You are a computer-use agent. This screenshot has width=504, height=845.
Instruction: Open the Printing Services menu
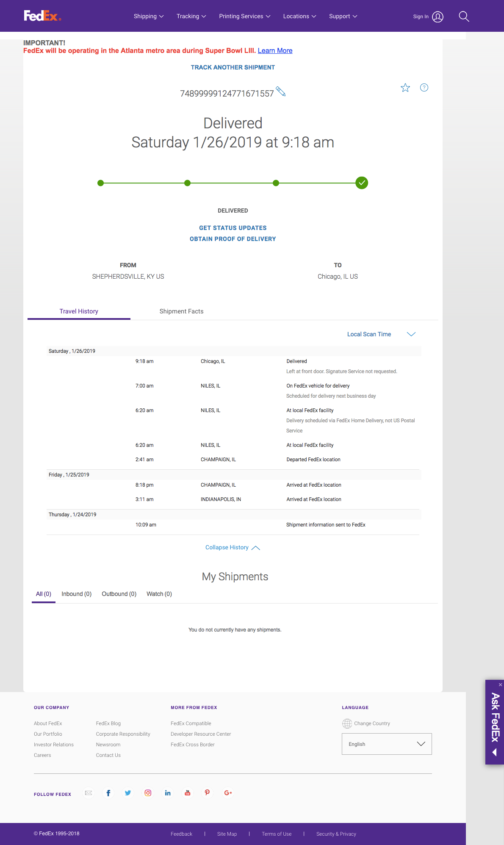point(245,17)
